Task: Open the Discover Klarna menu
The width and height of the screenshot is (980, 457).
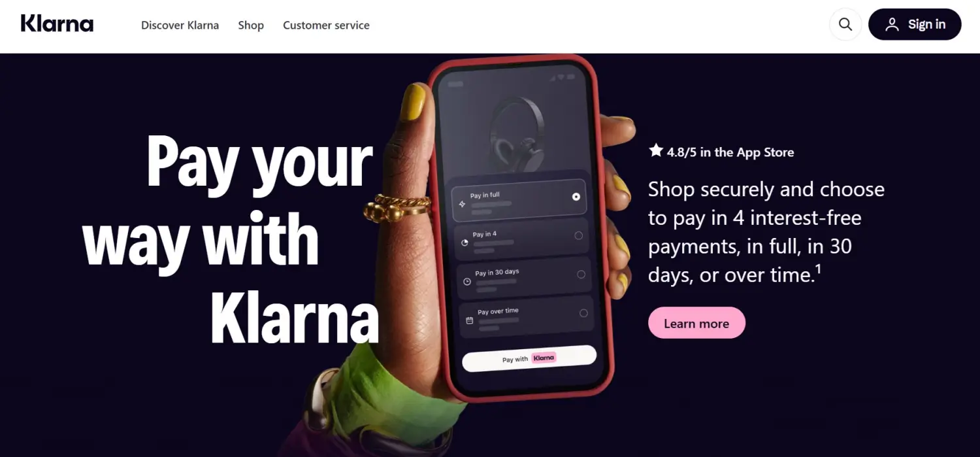Action: point(180,25)
